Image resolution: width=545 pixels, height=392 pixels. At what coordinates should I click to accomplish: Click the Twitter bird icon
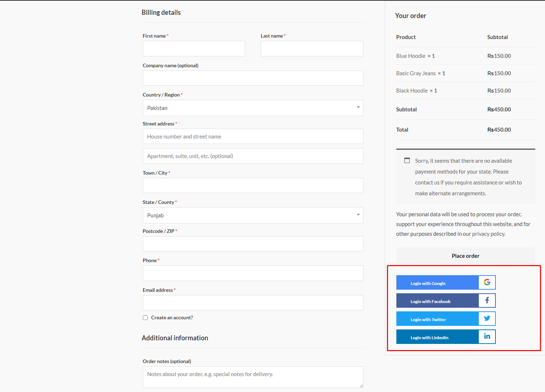(x=487, y=318)
